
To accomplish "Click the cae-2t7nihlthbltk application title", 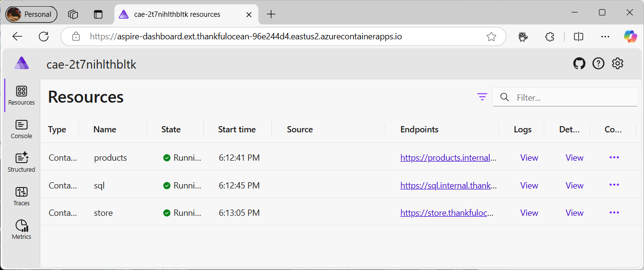I will tap(92, 64).
